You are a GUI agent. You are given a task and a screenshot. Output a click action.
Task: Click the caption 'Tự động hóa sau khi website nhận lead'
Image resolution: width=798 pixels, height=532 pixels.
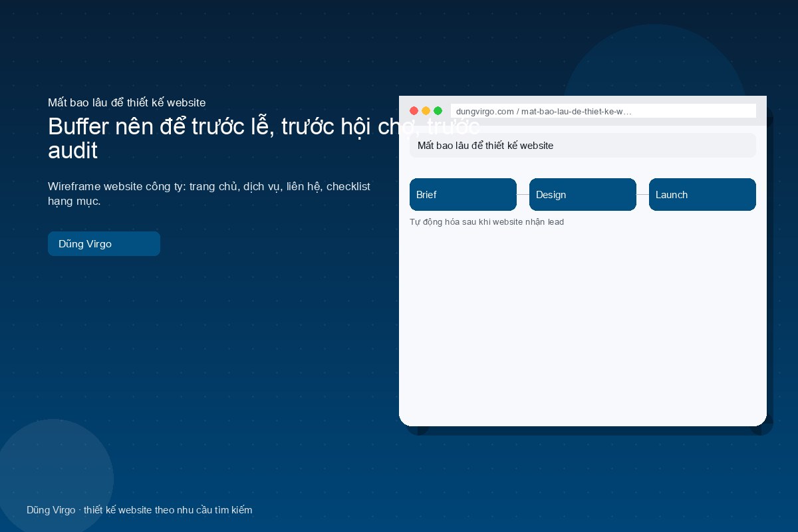[487, 222]
